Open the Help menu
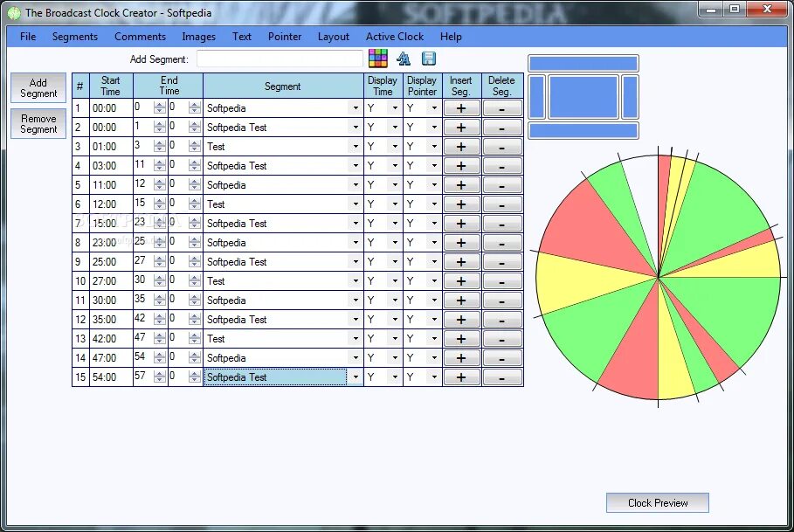Screen dimensions: 794x532 coord(451,37)
